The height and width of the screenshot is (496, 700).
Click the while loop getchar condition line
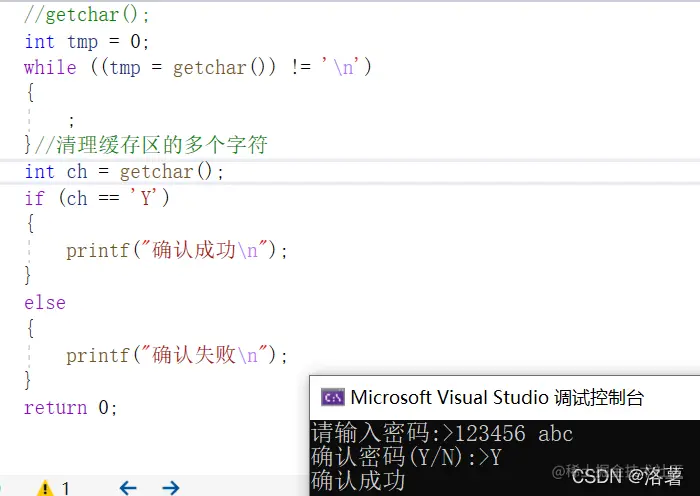tap(198, 67)
